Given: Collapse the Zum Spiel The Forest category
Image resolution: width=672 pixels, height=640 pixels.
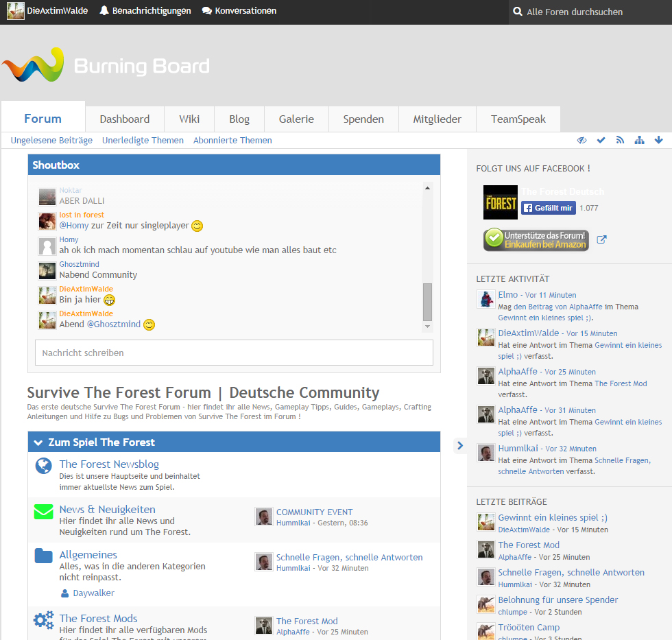Looking at the screenshot, I should pyautogui.click(x=38, y=442).
